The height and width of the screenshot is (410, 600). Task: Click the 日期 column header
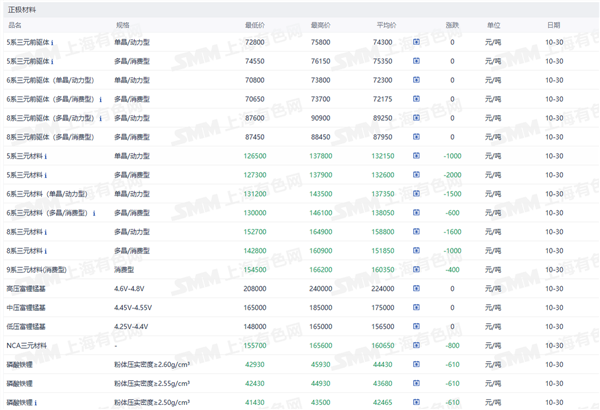coord(554,25)
